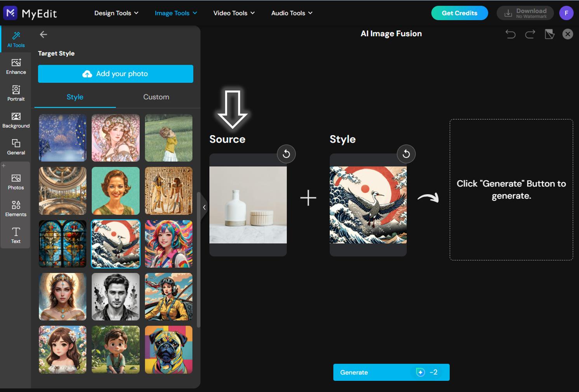
Task: Click the undo arrow icon
Action: point(510,34)
